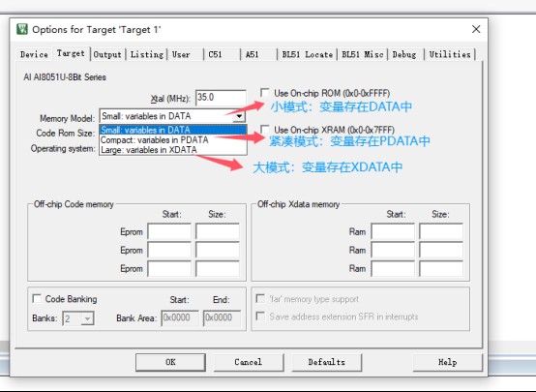Image resolution: width=536 pixels, height=392 pixels.
Task: Open the Output tab
Action: [x=107, y=54]
